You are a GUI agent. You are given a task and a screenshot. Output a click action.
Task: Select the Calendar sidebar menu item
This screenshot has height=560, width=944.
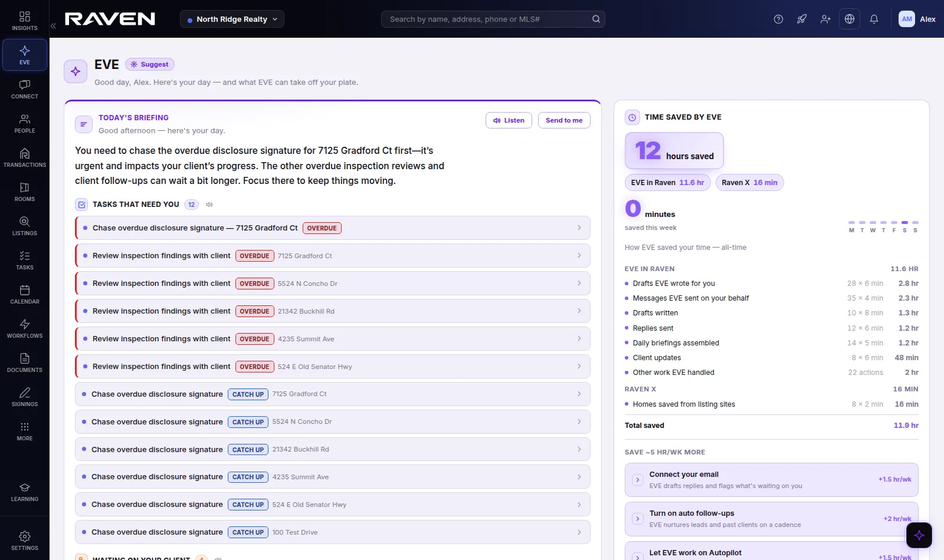pyautogui.click(x=25, y=294)
